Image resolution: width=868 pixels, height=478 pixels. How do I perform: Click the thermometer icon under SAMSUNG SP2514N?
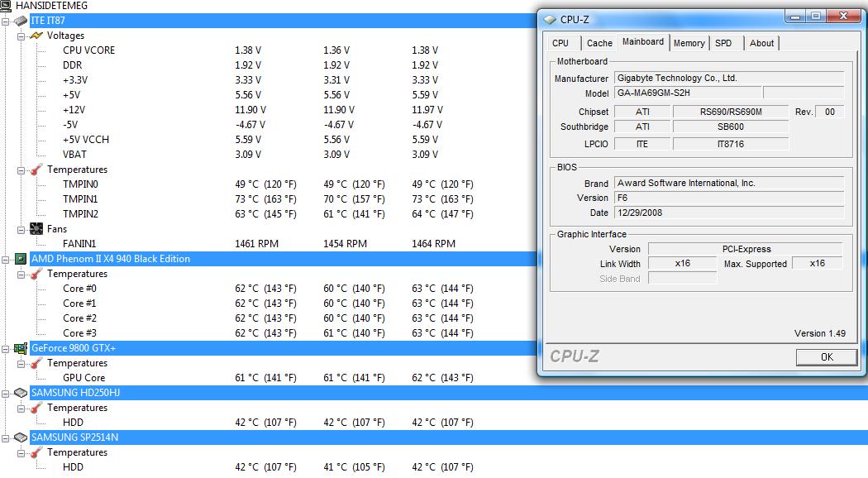point(36,452)
